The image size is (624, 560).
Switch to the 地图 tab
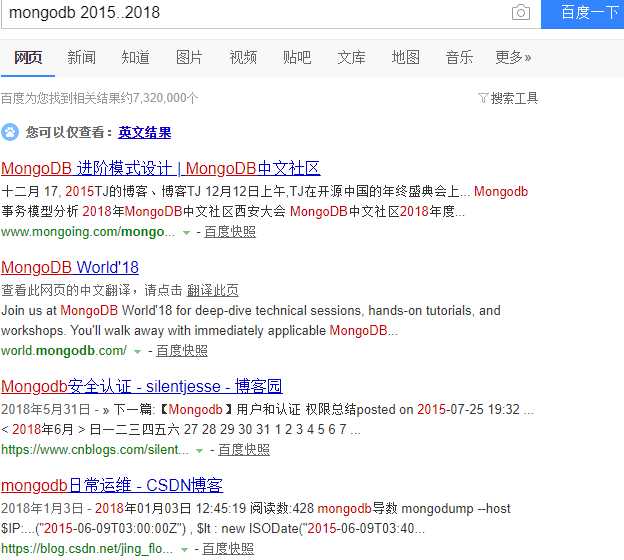coord(405,57)
